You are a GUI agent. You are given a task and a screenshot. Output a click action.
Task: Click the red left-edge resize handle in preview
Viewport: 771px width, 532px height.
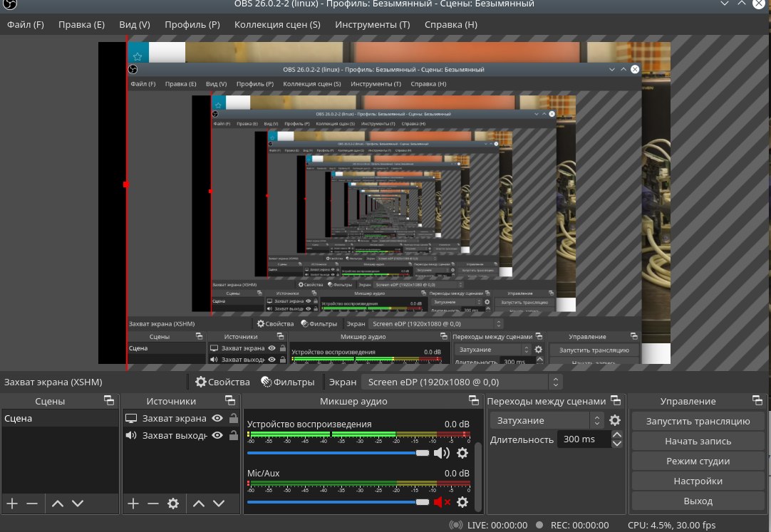[126, 184]
